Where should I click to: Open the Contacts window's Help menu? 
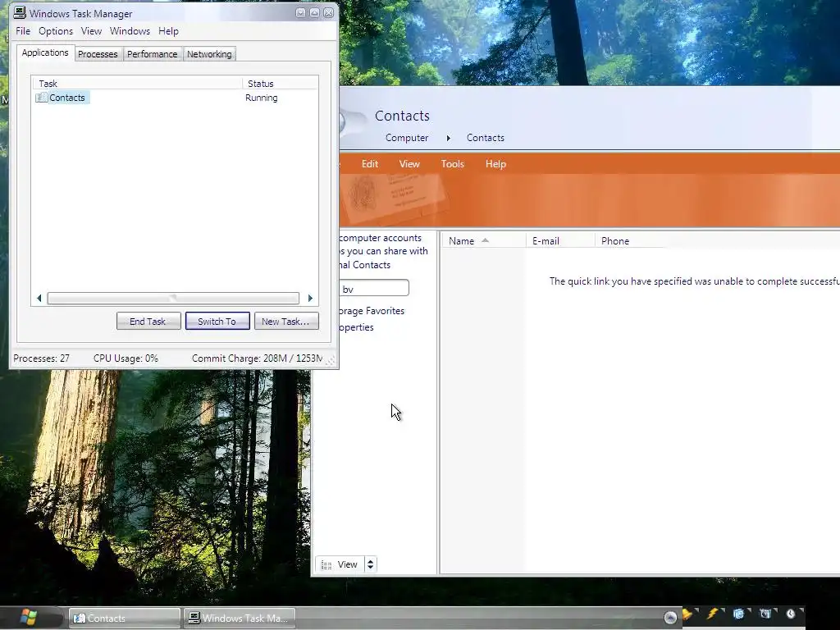coord(495,164)
